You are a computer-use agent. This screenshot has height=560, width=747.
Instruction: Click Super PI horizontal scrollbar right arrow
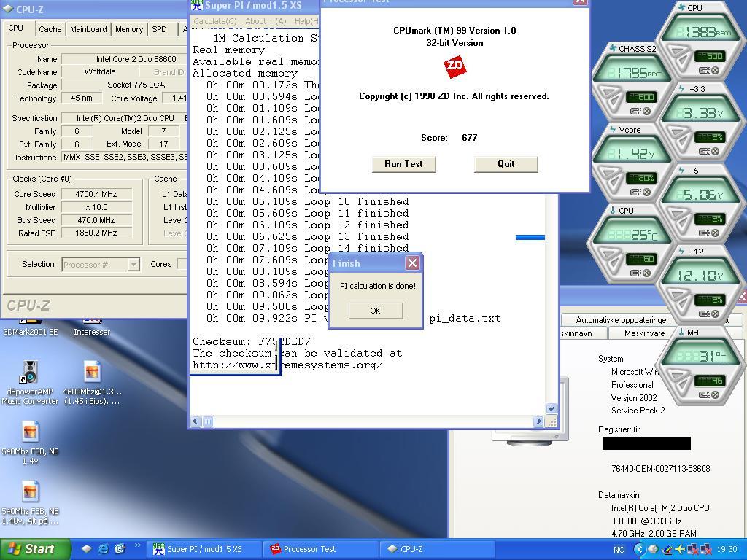[x=538, y=421]
